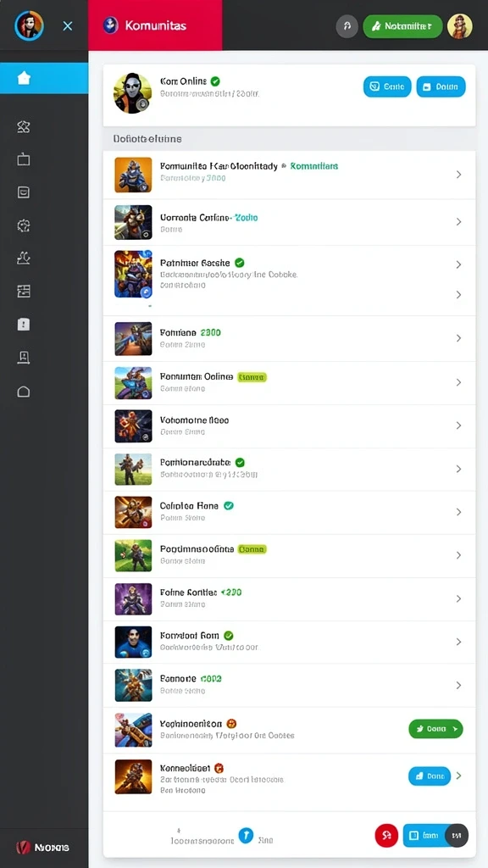Viewport: 488px width, 868px height.
Task: Click the first blue button in the Kom Online card
Action: click(x=387, y=87)
